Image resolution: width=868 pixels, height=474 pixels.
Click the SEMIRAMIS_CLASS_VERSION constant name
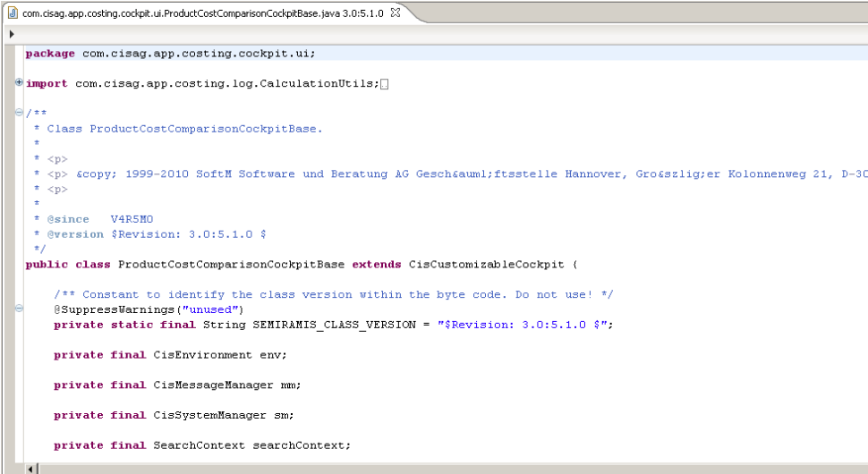(x=331, y=325)
